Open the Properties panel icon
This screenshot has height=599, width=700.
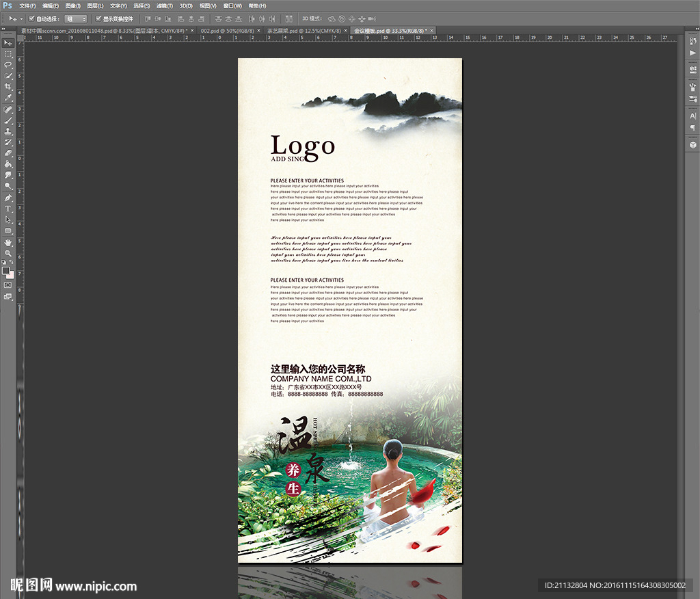coord(693,70)
